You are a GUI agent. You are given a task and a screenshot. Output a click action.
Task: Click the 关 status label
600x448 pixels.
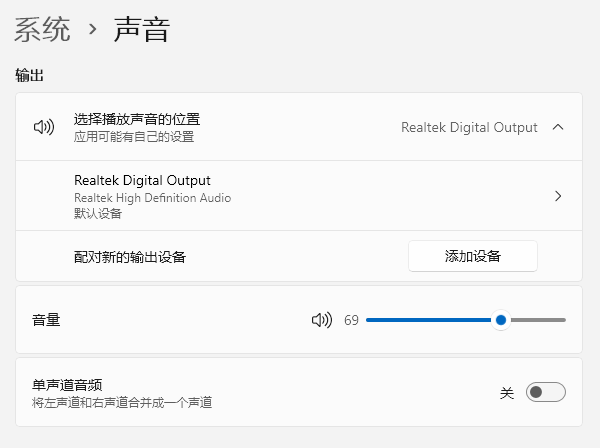point(507,393)
